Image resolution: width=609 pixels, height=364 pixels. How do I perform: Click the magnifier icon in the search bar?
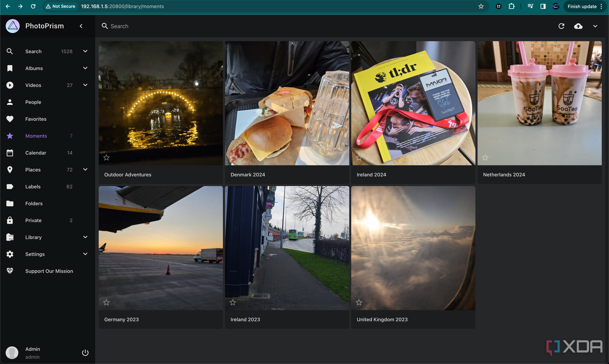105,26
